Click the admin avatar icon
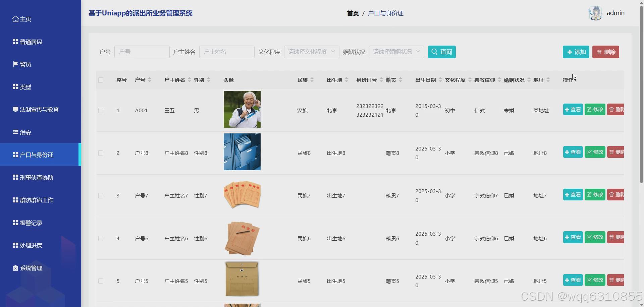The image size is (644, 307). 595,13
